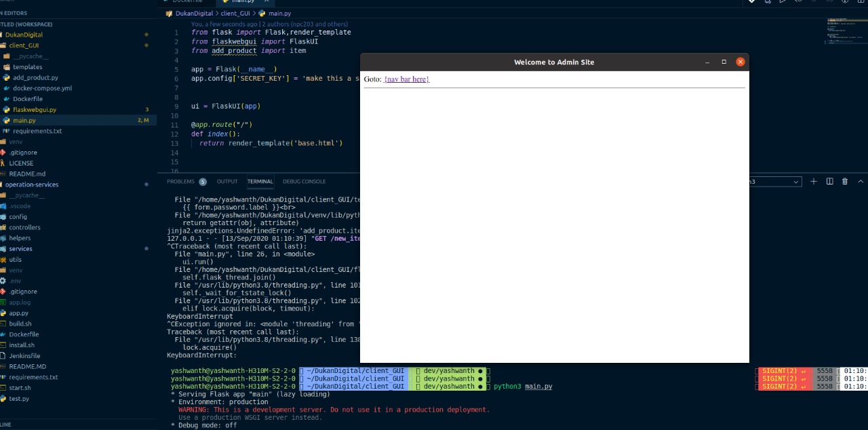
Task: Minimize the Welcome to Admin Site window
Action: [707, 62]
